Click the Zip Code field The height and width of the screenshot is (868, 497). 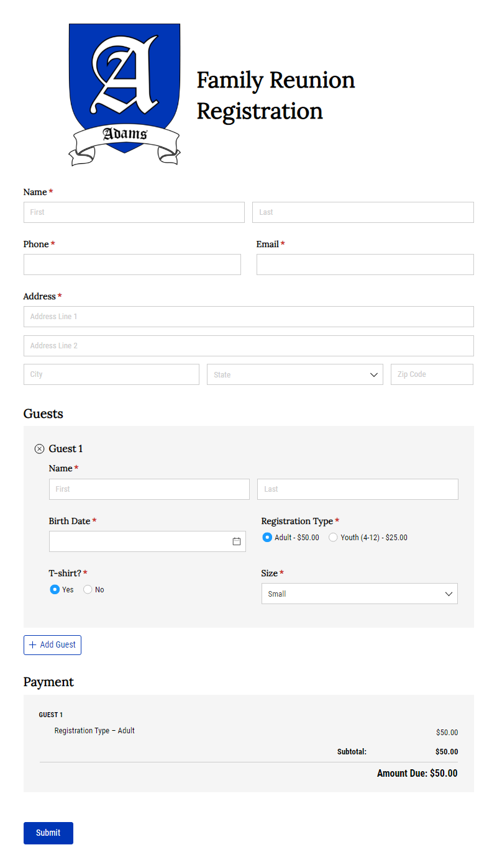pyautogui.click(x=431, y=374)
